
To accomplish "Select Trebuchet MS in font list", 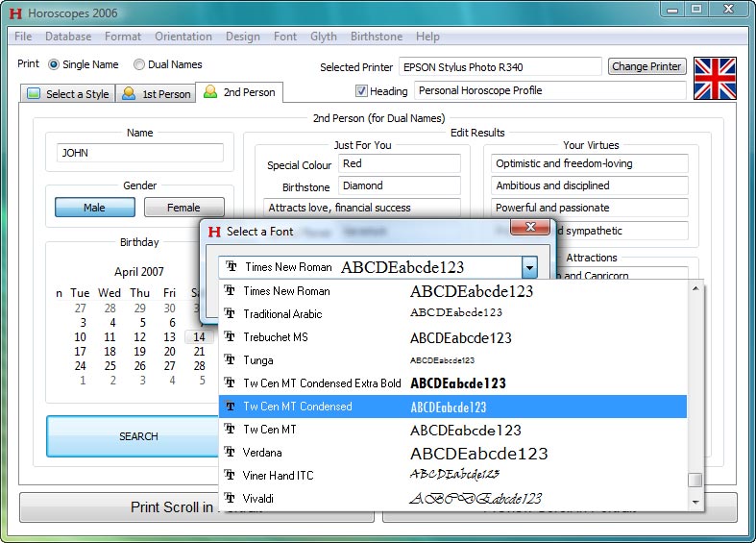I will [x=452, y=337].
